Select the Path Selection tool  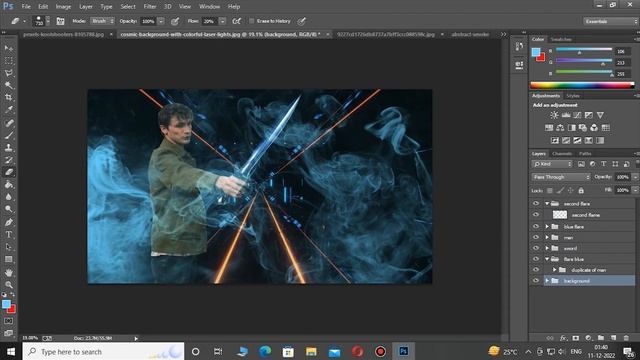(9, 247)
